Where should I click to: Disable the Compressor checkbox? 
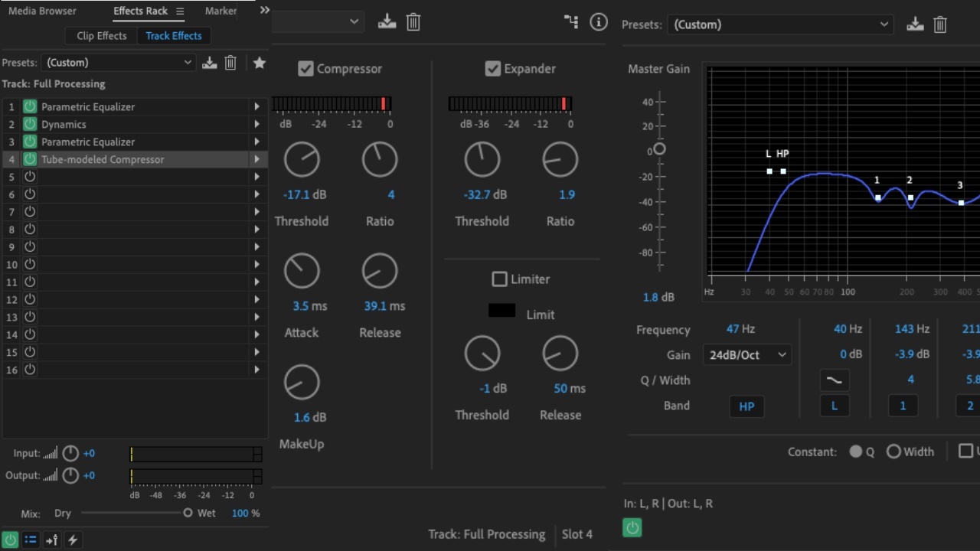tap(305, 69)
